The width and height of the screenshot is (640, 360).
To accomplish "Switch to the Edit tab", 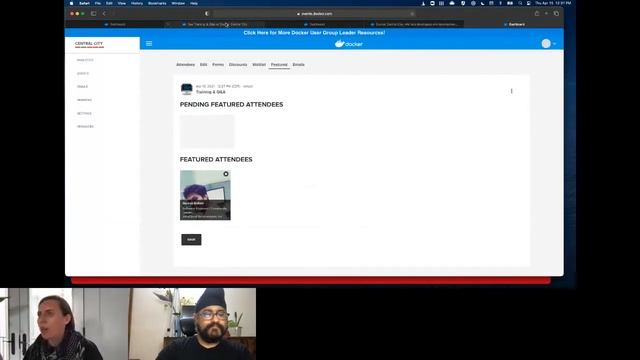I will (x=204, y=64).
